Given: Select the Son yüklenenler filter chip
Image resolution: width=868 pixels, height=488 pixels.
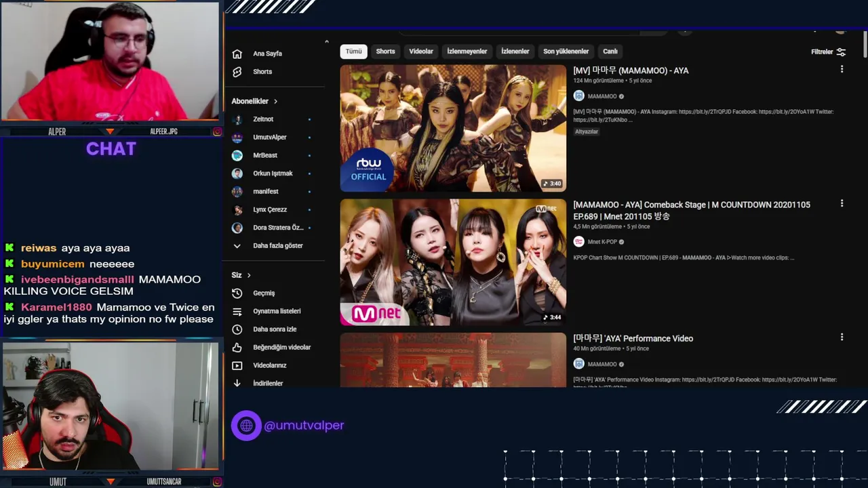Looking at the screenshot, I should pos(566,52).
